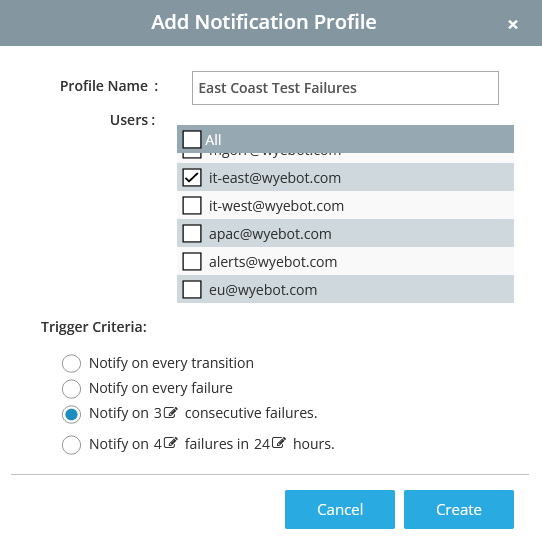Check the partially hidden user checkbox under All
Viewport: 542px width, 541px height.
[192, 155]
